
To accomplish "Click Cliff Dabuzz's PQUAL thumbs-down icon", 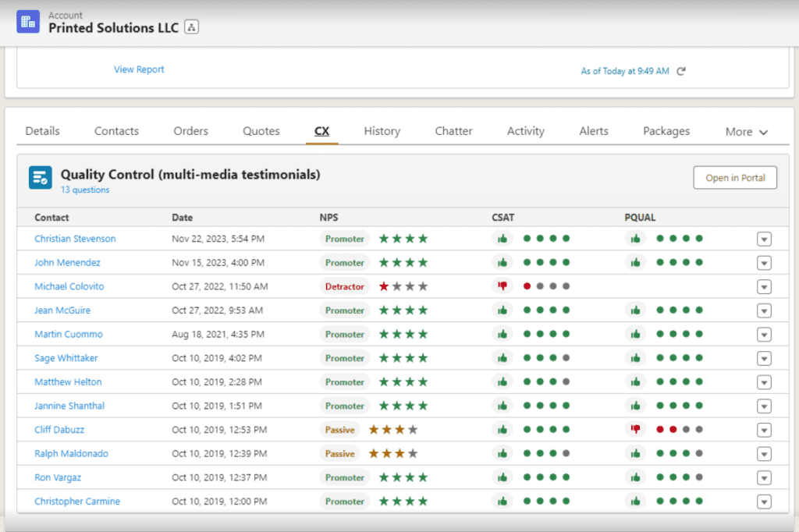I will [x=636, y=429].
